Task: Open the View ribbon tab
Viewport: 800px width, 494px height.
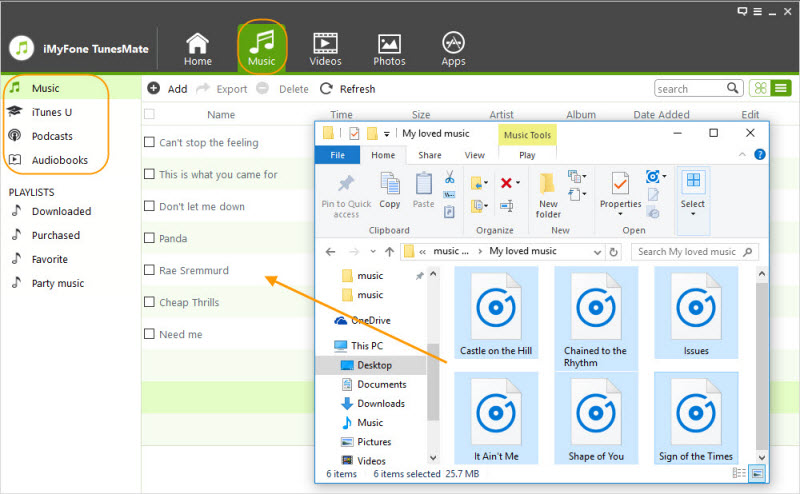Action: tap(474, 155)
